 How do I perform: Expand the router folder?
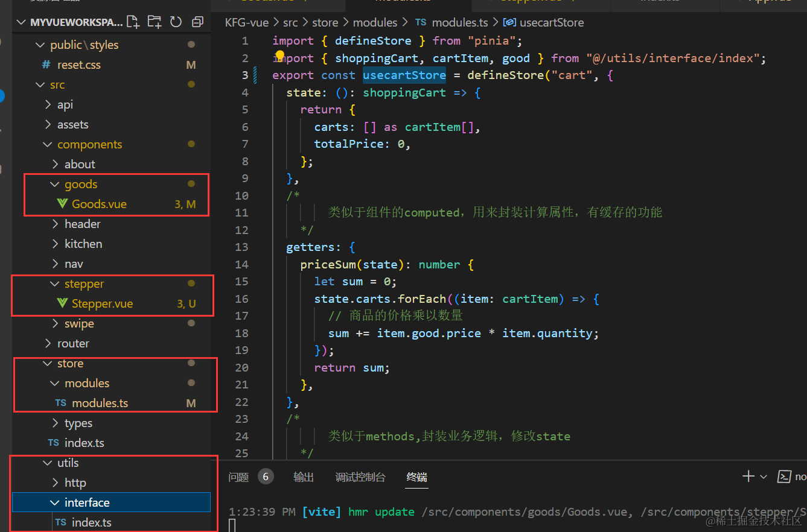[73, 343]
